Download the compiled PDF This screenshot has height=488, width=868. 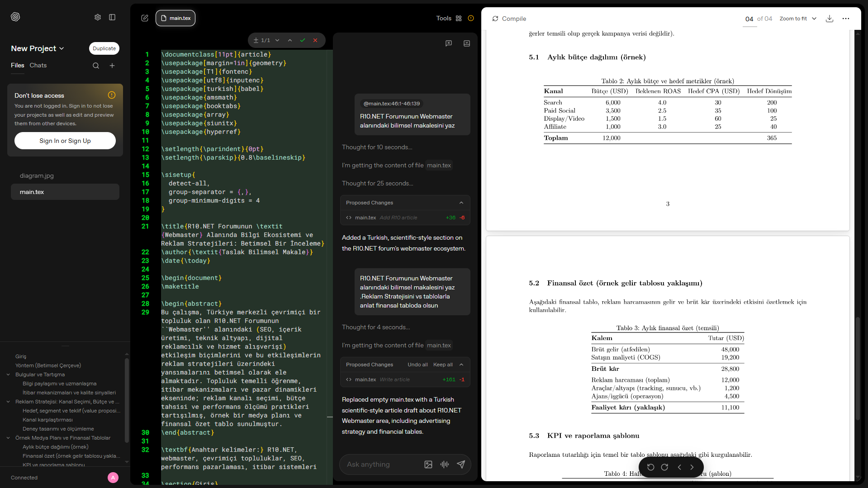(830, 19)
